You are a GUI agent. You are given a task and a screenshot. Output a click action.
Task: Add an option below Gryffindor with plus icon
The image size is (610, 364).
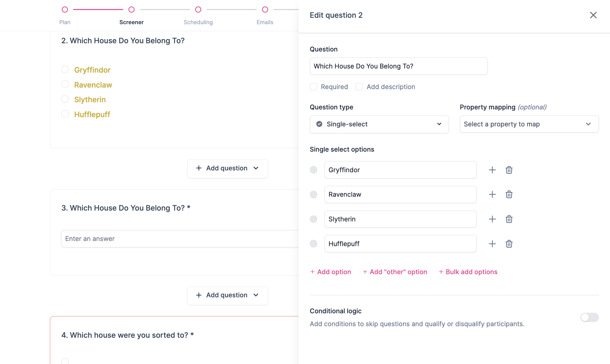click(x=492, y=170)
